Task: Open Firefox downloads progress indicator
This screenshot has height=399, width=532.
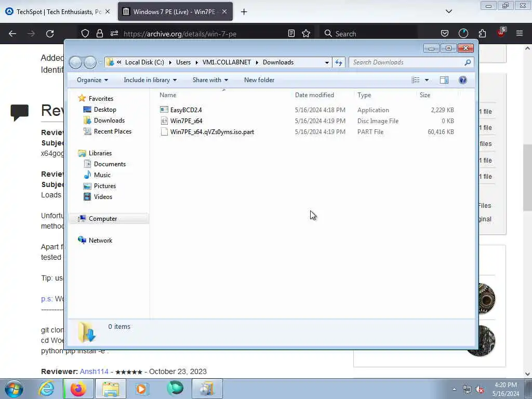Action: pyautogui.click(x=463, y=34)
